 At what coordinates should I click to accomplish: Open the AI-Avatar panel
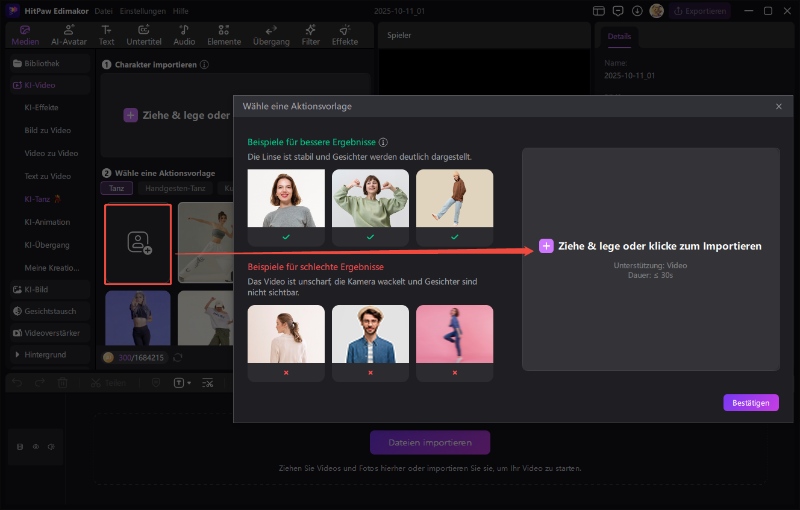click(68, 35)
